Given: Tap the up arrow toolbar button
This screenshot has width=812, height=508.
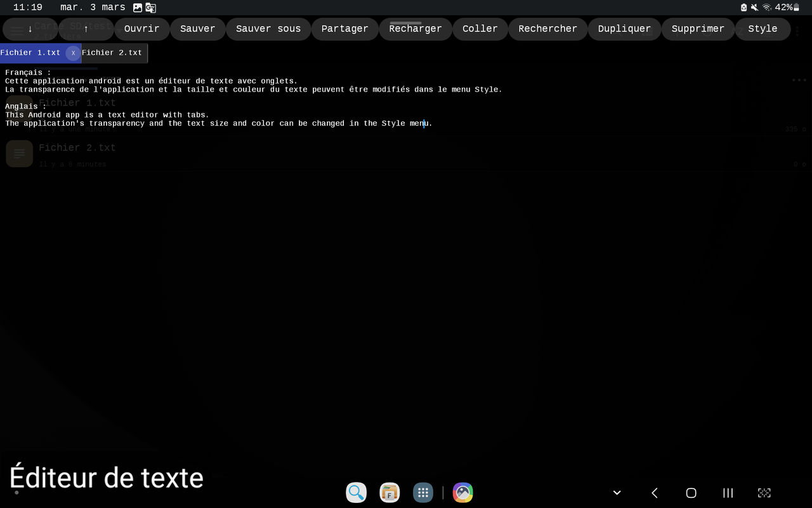Looking at the screenshot, I should [x=86, y=29].
